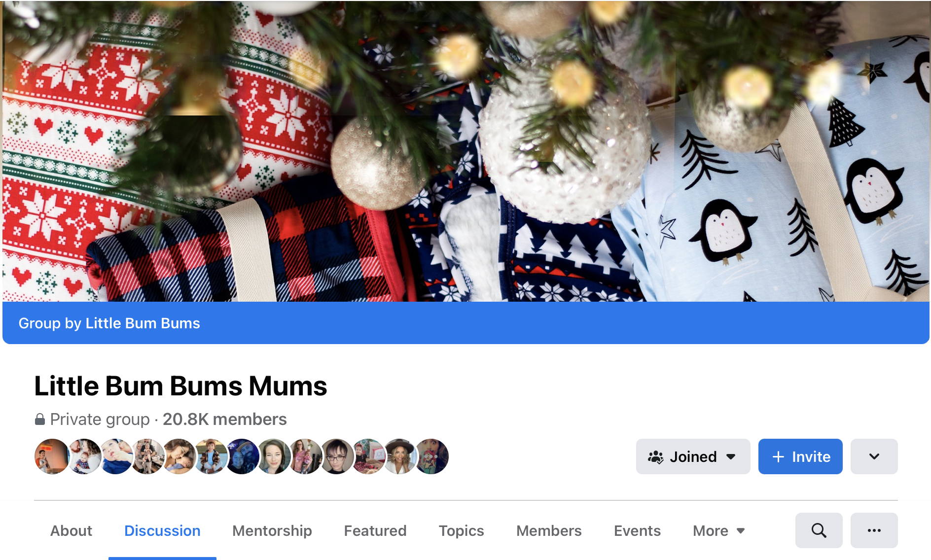Screen dimensions: 931x560
Task: Open the three-dots options menu
Action: (874, 530)
